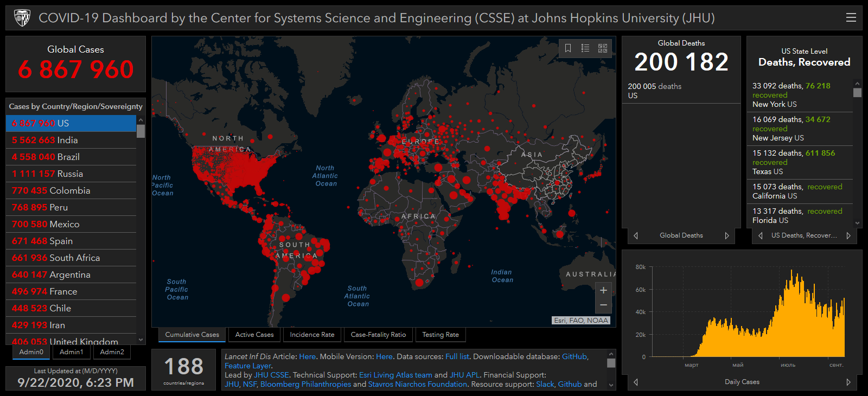Select California US state entry
The height and width of the screenshot is (396, 868).
pos(800,191)
